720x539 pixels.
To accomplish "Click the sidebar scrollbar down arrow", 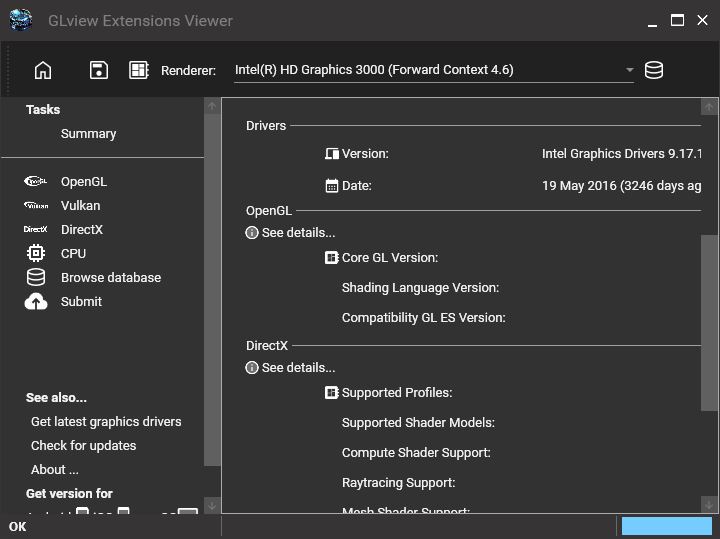I will point(212,505).
